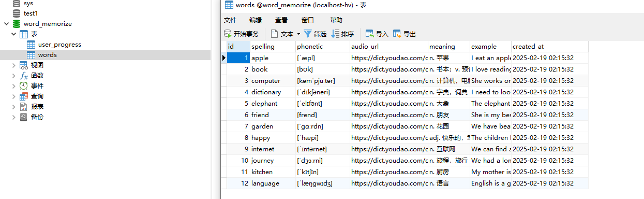Click the spelling cell 'computer'

click(x=273, y=81)
